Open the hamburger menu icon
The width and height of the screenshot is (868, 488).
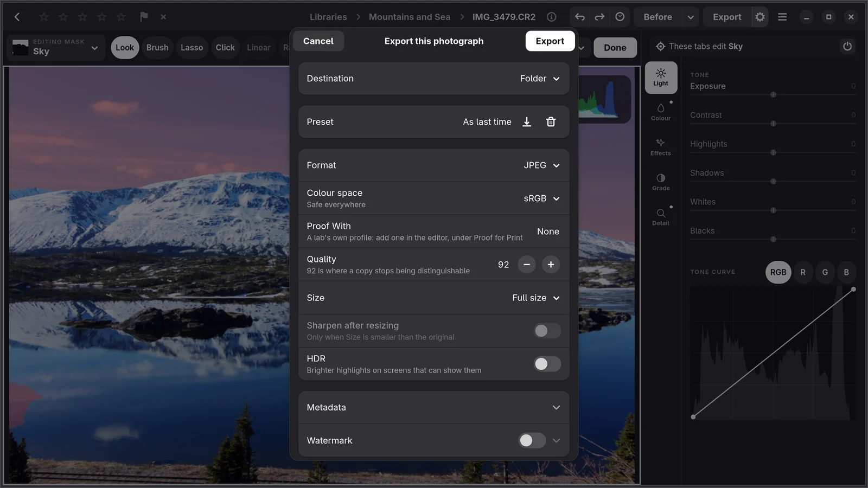[782, 17]
